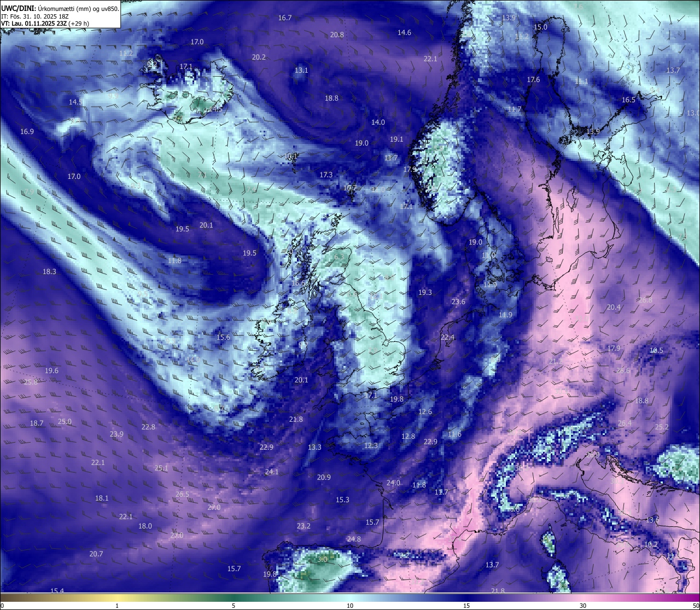The height and width of the screenshot is (610, 700).
Task: Click the colorbar tick label 10
Action: 350,606
